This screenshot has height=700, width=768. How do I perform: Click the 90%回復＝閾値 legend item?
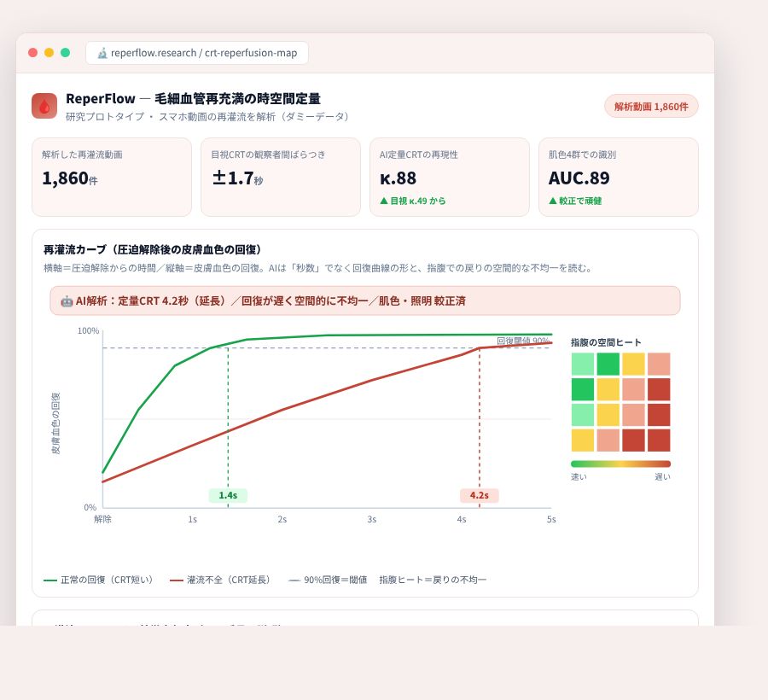(328, 580)
